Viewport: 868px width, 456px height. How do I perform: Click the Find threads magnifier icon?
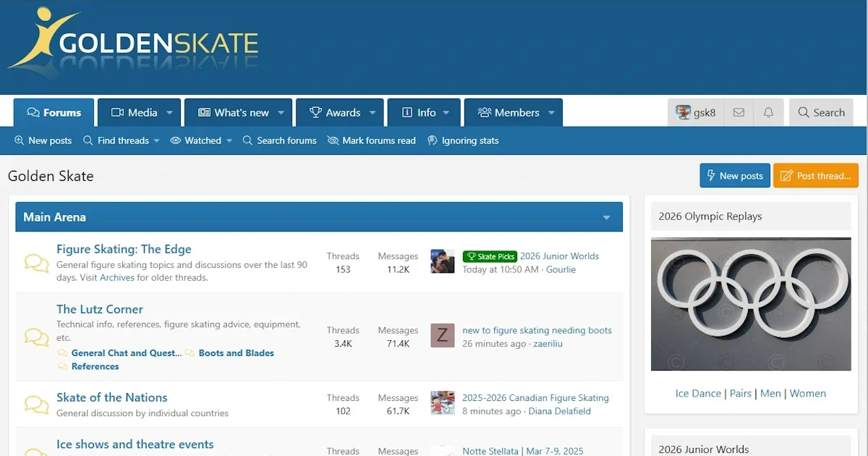[88, 140]
